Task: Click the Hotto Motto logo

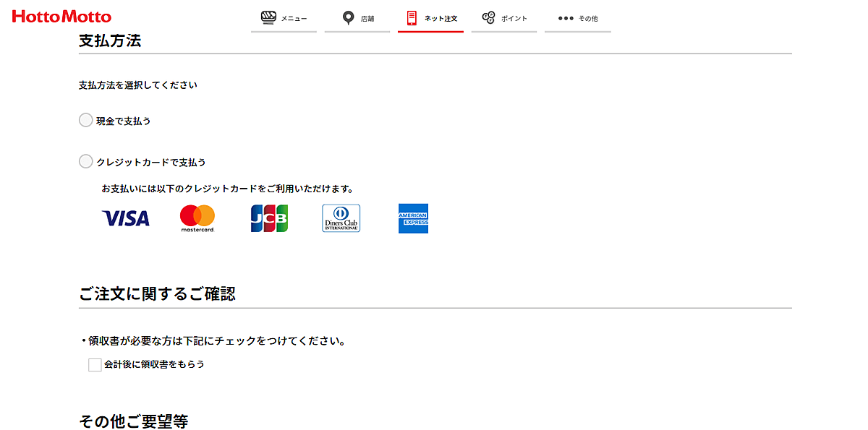Action: coord(61,17)
